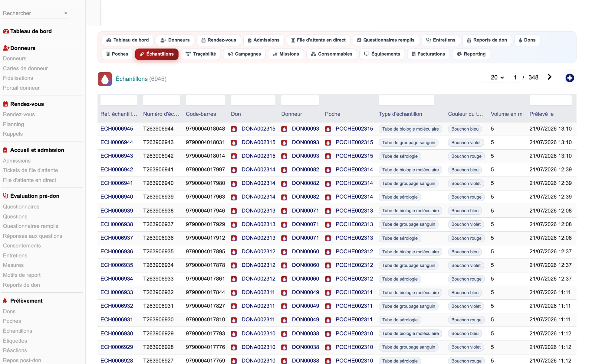Open the Campagnes tab
Image resolution: width=589 pixels, height=364 pixels.
(x=244, y=54)
